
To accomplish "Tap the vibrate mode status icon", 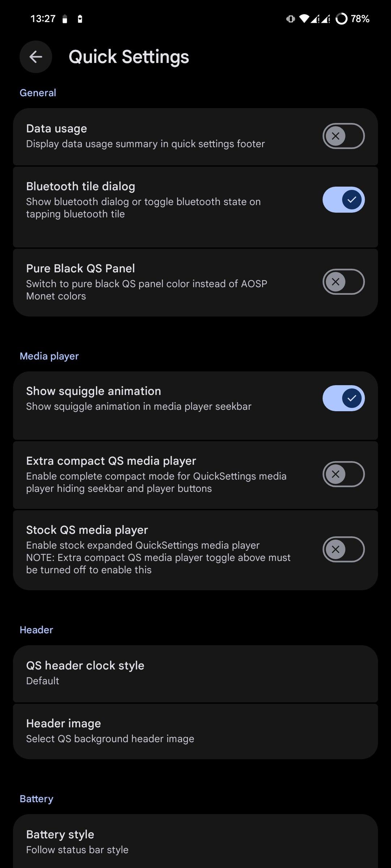I will [x=290, y=19].
